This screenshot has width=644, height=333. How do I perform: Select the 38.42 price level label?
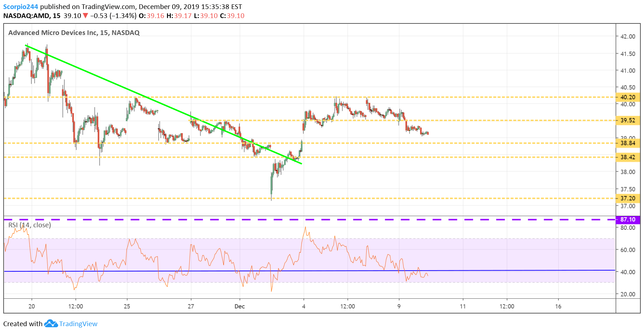[x=628, y=157]
